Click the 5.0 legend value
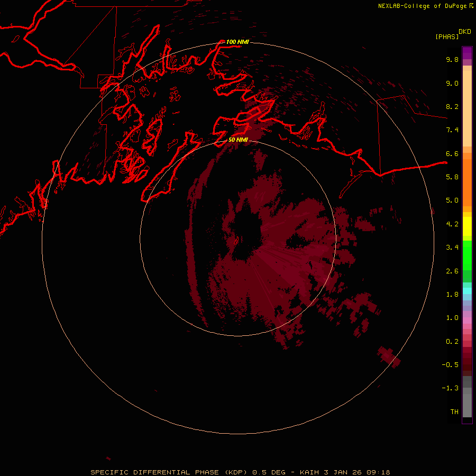 click(452, 200)
